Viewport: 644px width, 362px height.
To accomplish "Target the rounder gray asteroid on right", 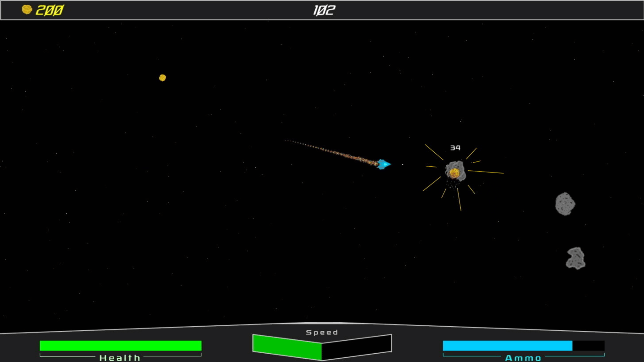I will 565,204.
